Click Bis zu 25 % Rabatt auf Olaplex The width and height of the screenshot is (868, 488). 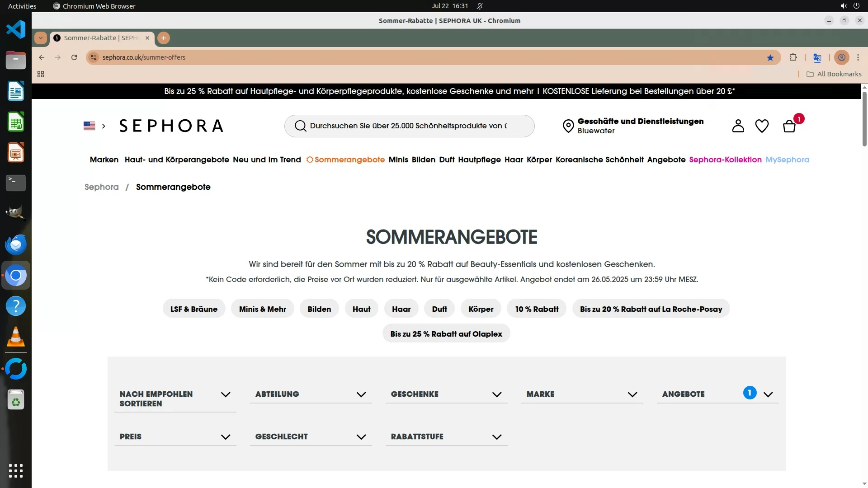coord(446,334)
